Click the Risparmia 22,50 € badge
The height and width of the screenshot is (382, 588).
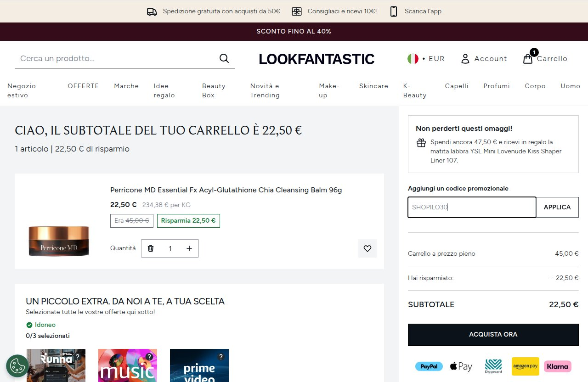tap(188, 221)
